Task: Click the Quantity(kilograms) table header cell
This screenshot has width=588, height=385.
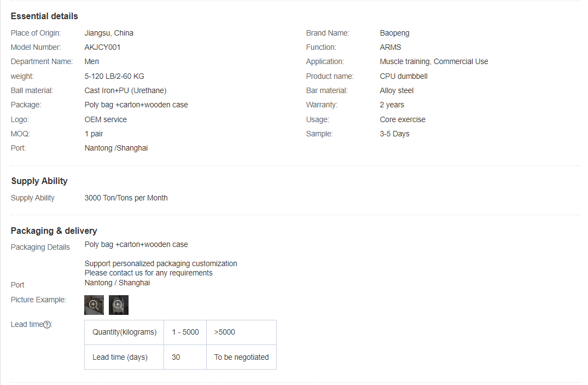Action: coord(124,332)
